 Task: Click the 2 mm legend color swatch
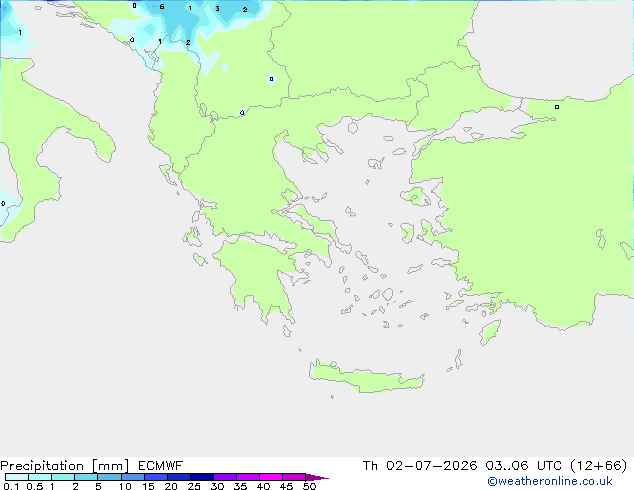pyautogui.click(x=86, y=477)
